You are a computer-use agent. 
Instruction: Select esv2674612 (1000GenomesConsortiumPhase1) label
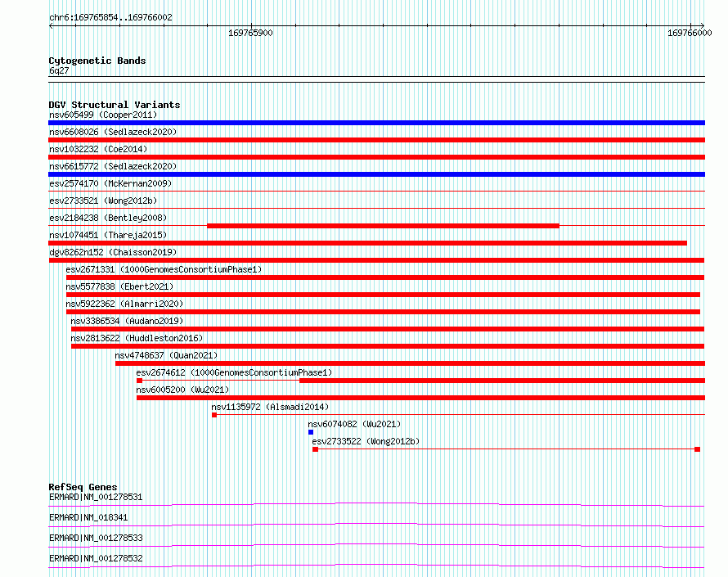click(234, 372)
